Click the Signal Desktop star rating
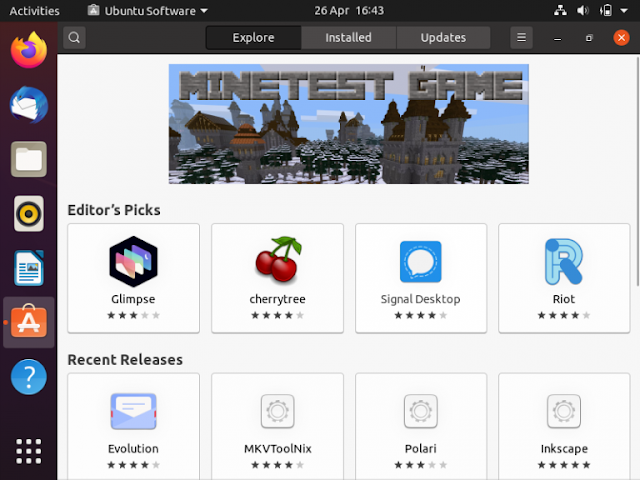The width and height of the screenshot is (640, 480). tap(421, 315)
